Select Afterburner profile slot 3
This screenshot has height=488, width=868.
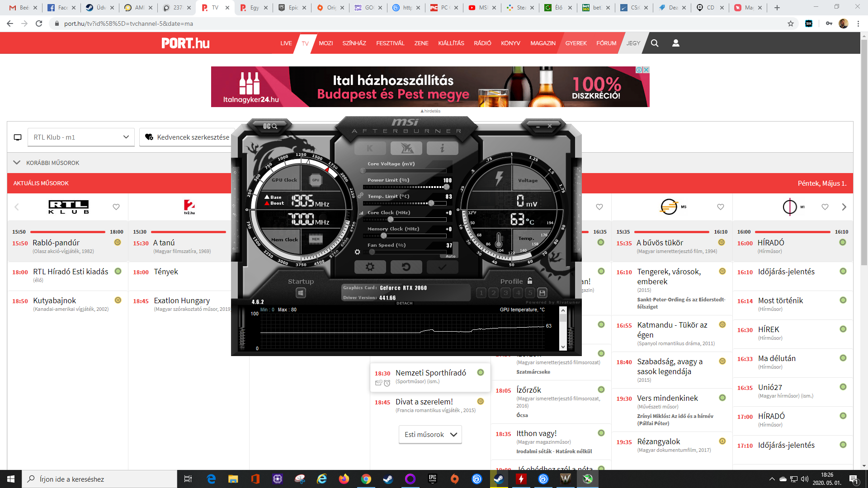point(505,293)
